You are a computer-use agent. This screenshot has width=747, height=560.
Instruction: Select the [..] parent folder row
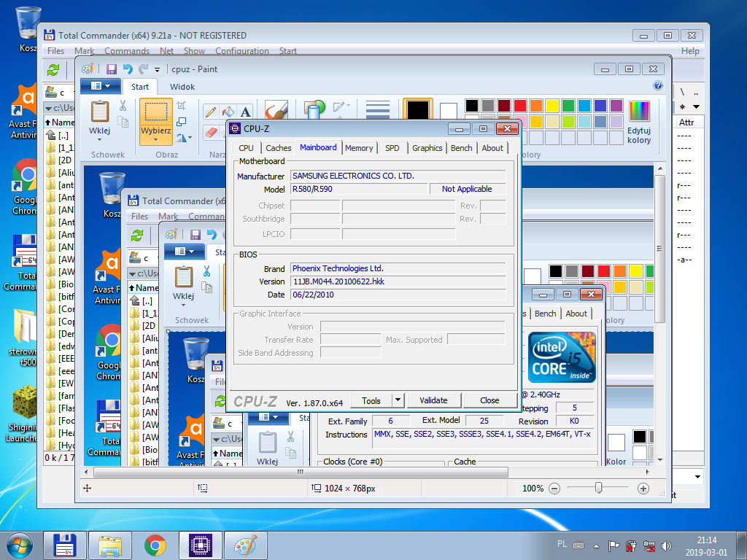point(60,135)
